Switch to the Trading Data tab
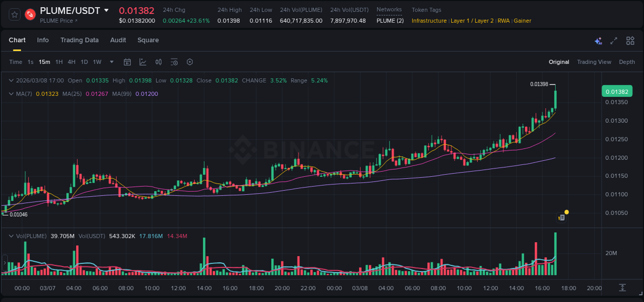The image size is (644, 302). [x=79, y=40]
